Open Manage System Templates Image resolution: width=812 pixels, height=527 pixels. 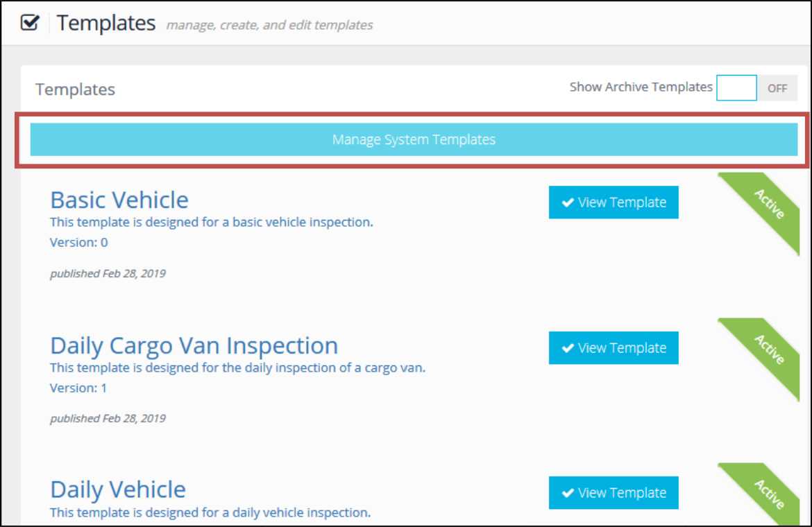coord(414,139)
